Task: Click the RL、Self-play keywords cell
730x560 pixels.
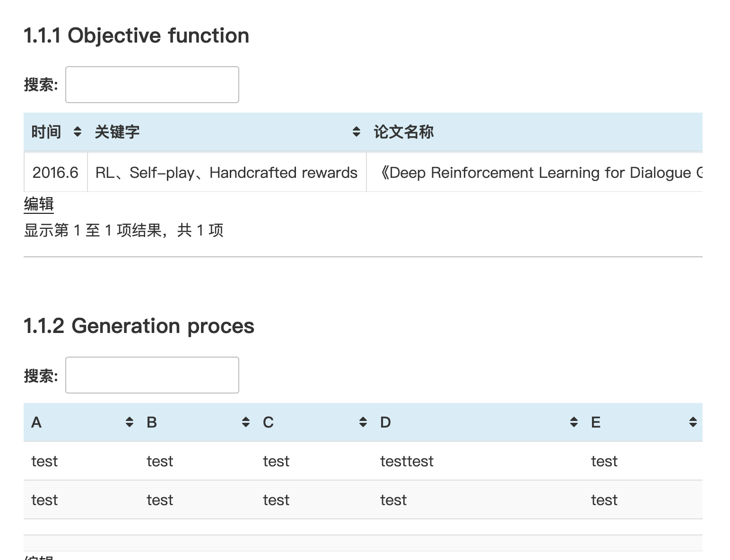Action: click(x=226, y=173)
